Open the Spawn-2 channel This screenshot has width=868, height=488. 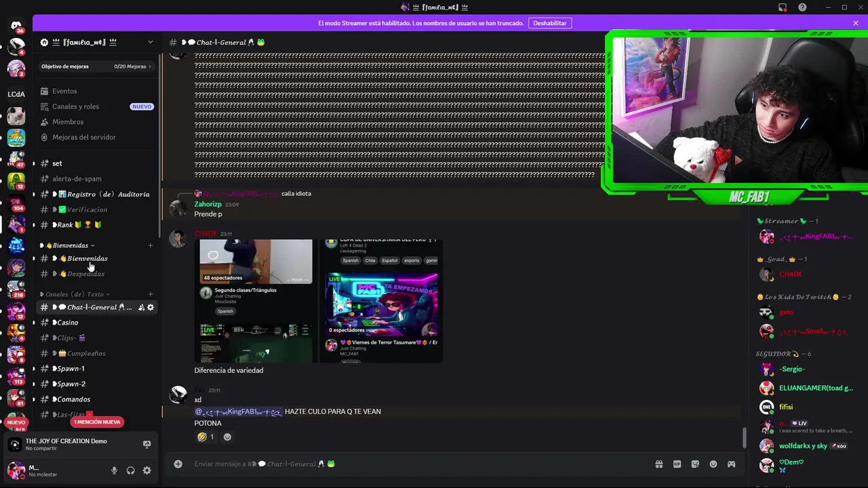click(96, 384)
